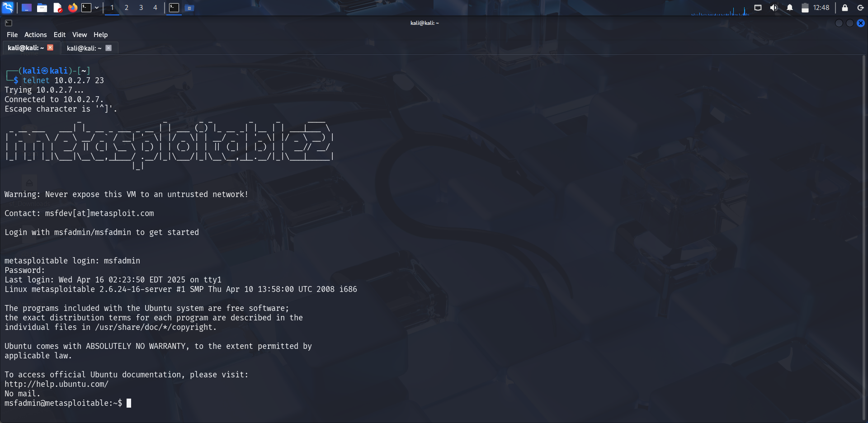Switch to workspace 3
Image resolution: width=868 pixels, height=423 pixels.
[x=141, y=8]
